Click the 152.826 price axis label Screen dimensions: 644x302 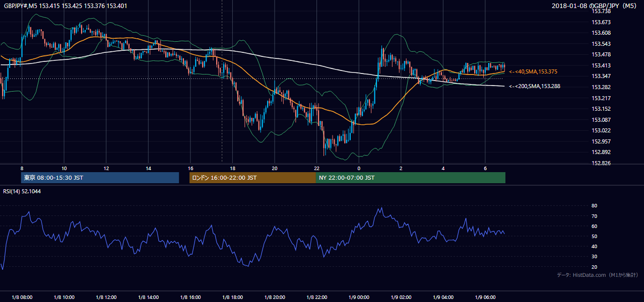[x=602, y=163]
